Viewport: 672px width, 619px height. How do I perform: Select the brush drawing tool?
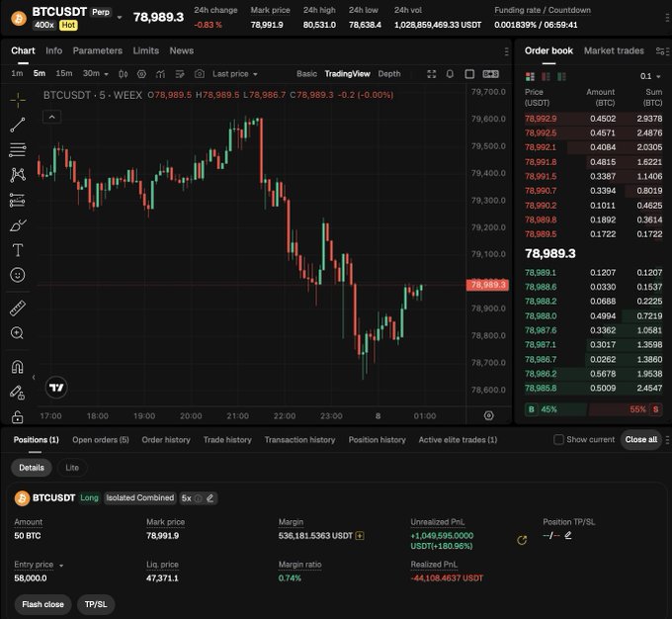click(18, 224)
